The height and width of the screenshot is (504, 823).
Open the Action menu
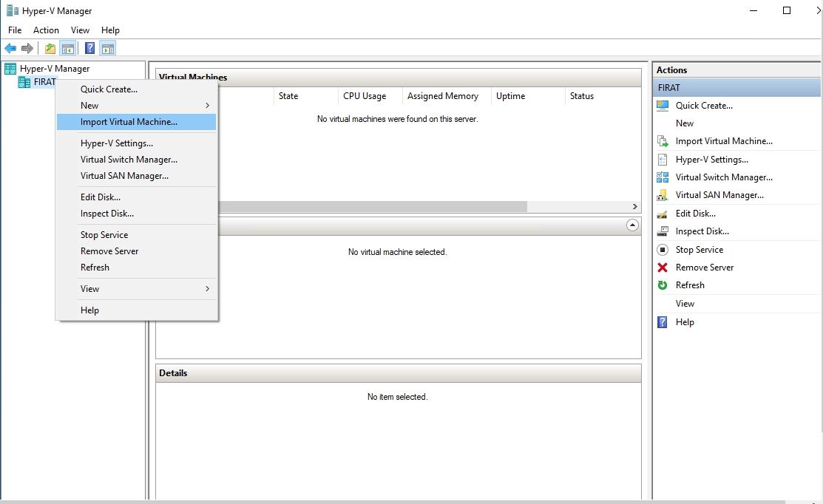coord(46,30)
